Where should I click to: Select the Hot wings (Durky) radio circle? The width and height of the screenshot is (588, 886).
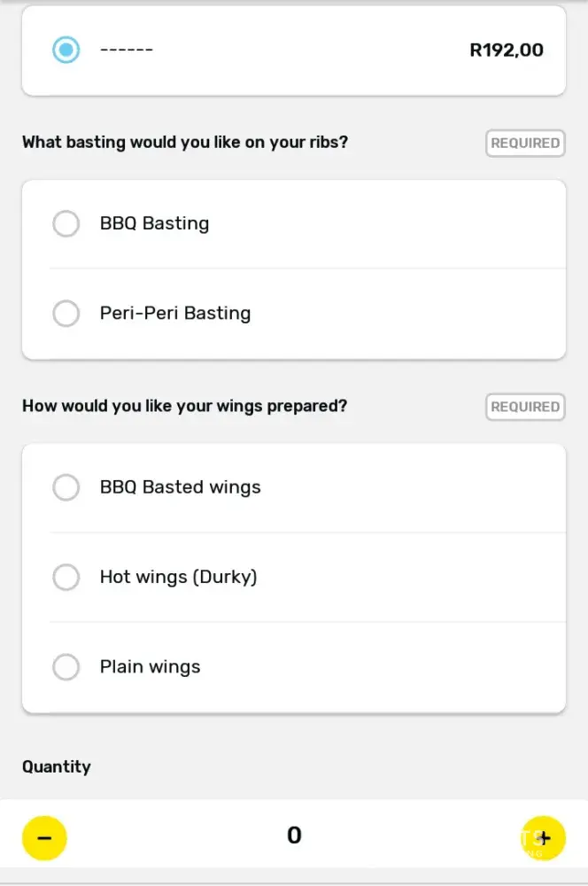click(x=66, y=578)
